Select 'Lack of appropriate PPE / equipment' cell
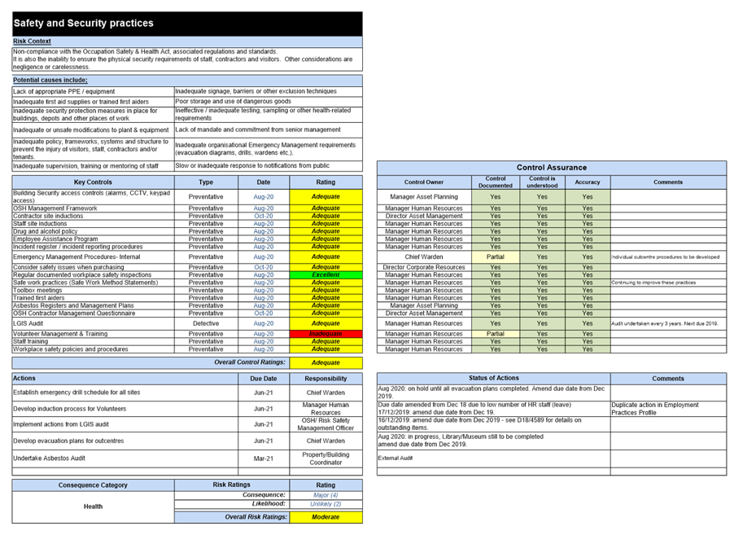The height and width of the screenshot is (535, 756). tap(93, 92)
